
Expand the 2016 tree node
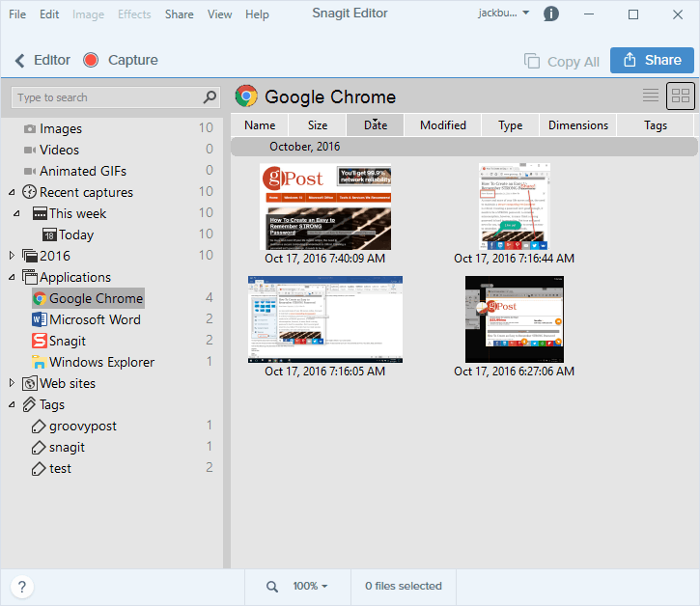click(12, 256)
